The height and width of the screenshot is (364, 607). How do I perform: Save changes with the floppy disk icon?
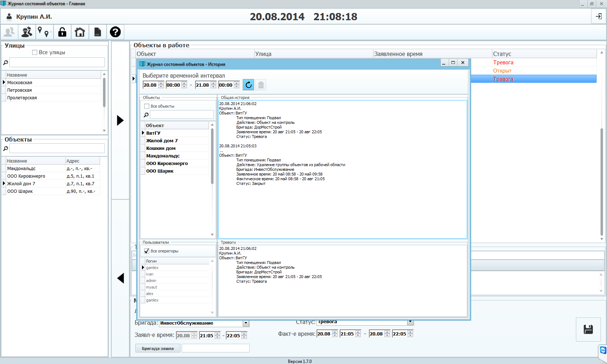pos(588,329)
